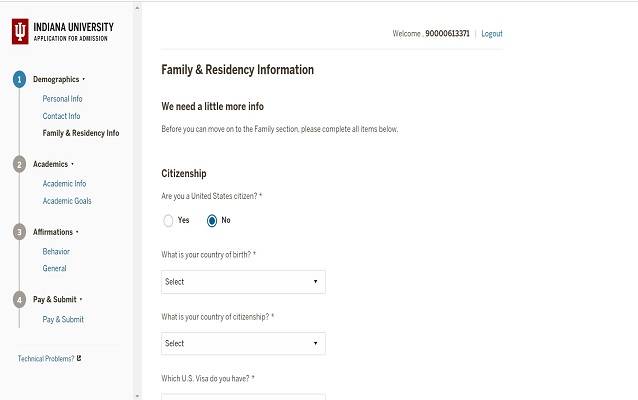Open Academic Goals in sidebar
638x400 pixels.
(x=67, y=201)
